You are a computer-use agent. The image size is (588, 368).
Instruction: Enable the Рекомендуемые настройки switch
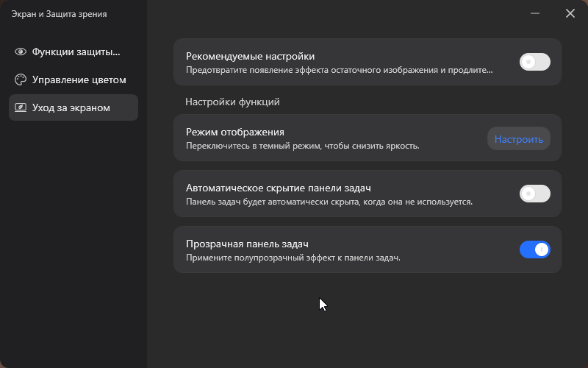[x=534, y=62]
